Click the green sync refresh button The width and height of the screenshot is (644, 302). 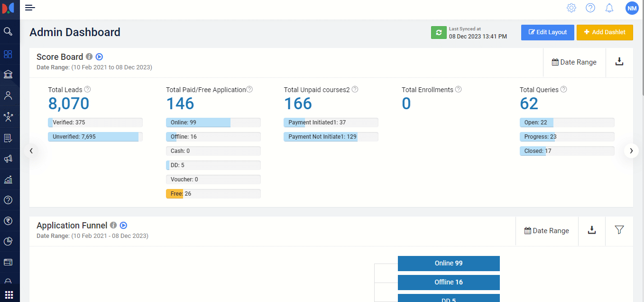tap(439, 32)
